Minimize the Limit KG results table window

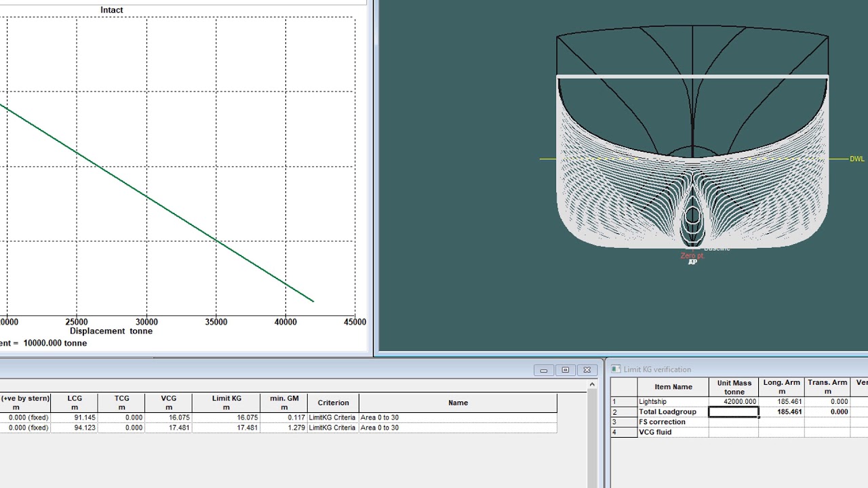click(543, 370)
